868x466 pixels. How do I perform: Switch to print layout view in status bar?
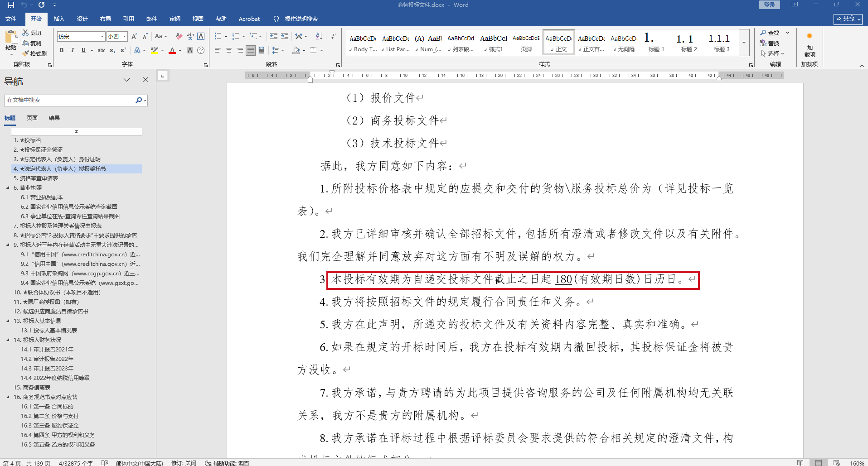point(819,463)
